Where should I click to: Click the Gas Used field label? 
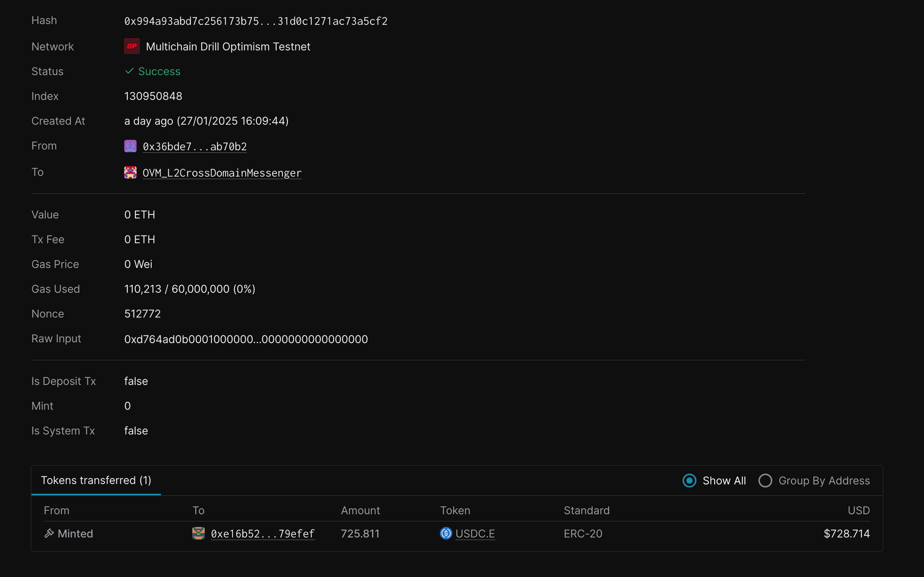coord(55,289)
